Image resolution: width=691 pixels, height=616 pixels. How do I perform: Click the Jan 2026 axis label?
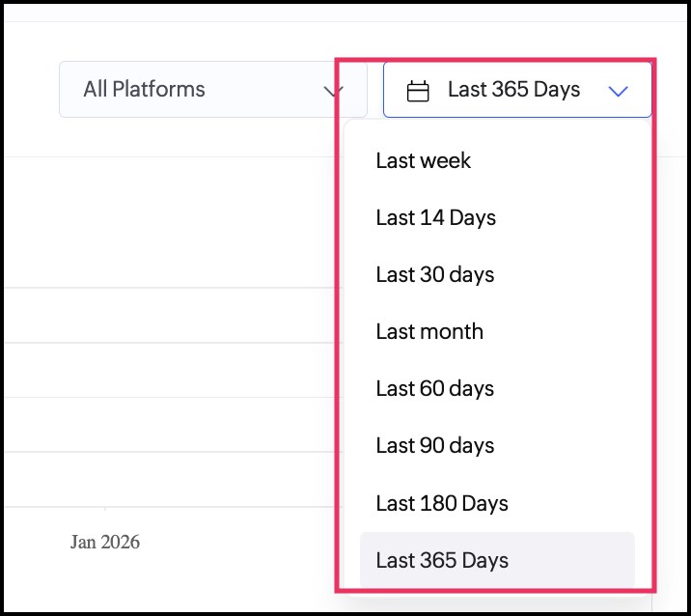pyautogui.click(x=105, y=542)
